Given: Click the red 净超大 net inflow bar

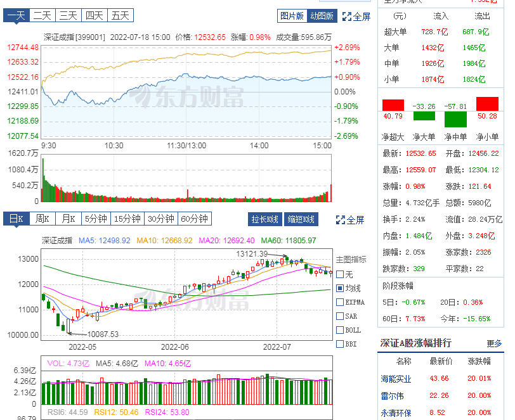Looking at the screenshot, I should coord(393,105).
